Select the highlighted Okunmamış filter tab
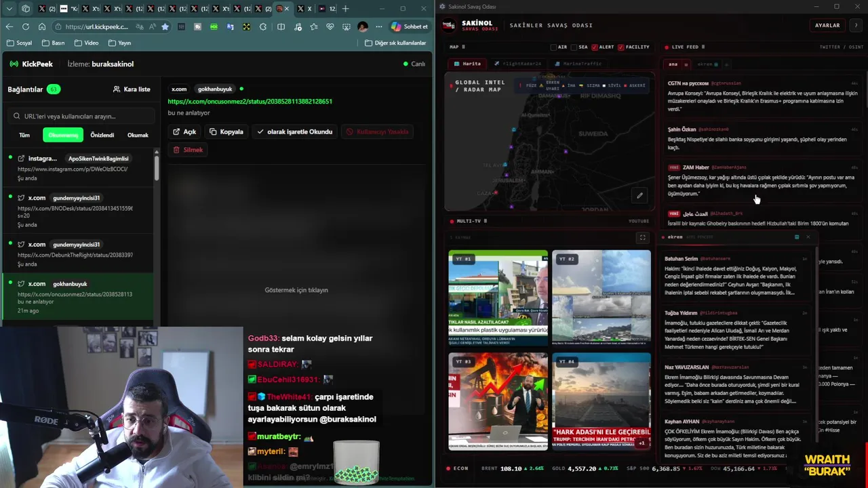The image size is (868, 488). [x=63, y=135]
